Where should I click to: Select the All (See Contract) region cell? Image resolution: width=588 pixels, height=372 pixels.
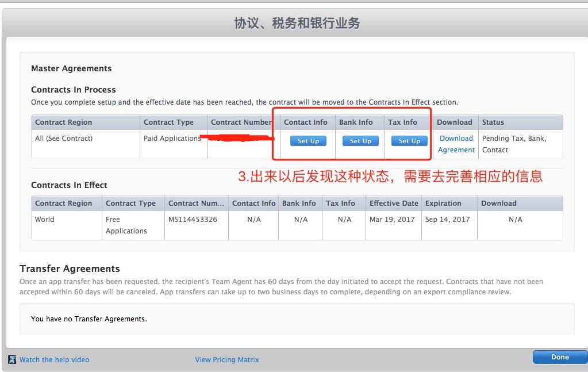pyautogui.click(x=64, y=139)
